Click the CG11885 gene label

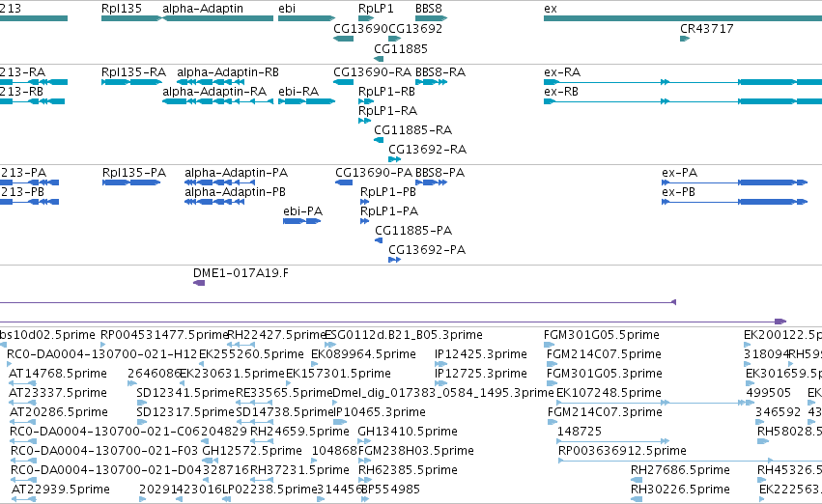coord(401,48)
